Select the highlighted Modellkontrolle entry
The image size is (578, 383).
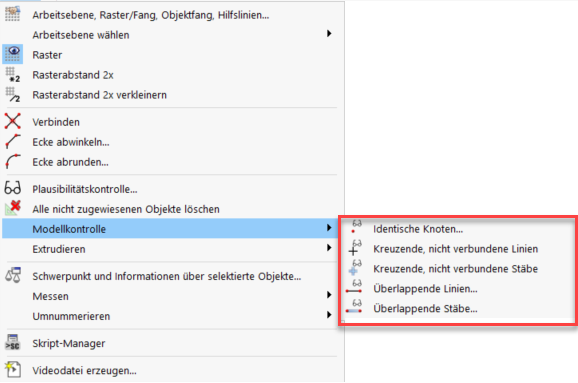click(170, 229)
